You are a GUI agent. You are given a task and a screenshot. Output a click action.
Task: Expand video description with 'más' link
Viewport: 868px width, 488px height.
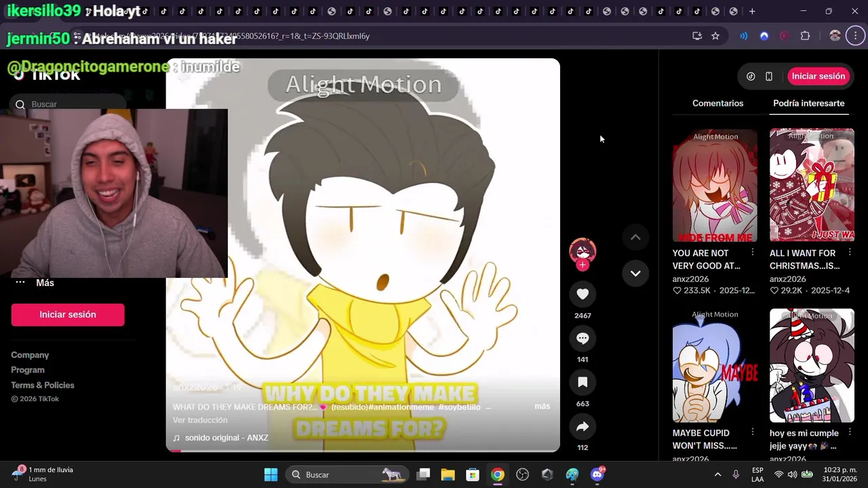(x=542, y=406)
